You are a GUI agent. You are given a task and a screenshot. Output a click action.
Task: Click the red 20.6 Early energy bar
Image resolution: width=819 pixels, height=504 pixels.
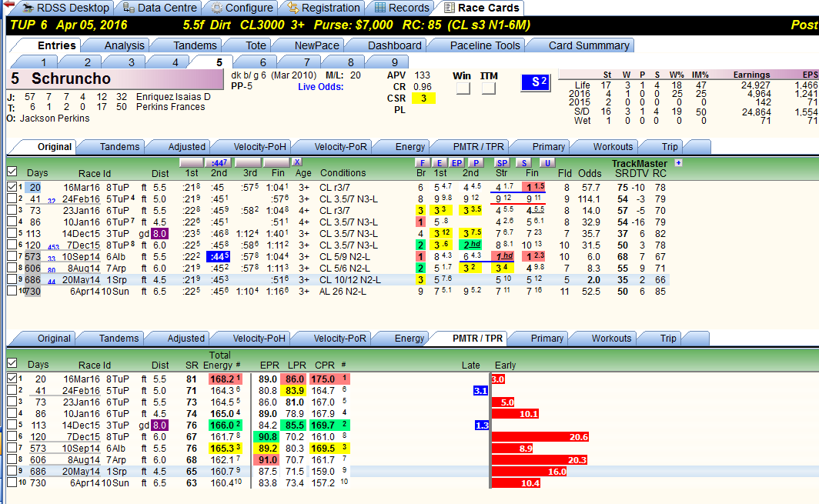(540, 436)
